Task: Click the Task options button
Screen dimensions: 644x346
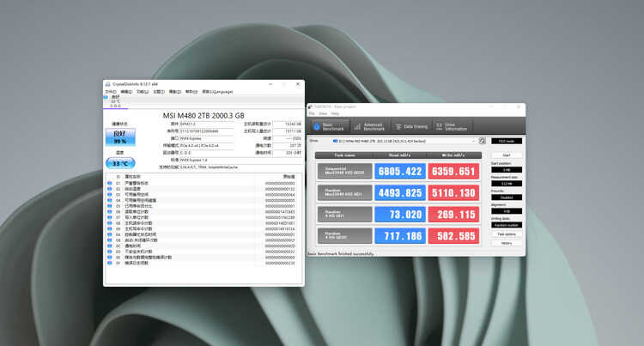Action: tap(507, 234)
